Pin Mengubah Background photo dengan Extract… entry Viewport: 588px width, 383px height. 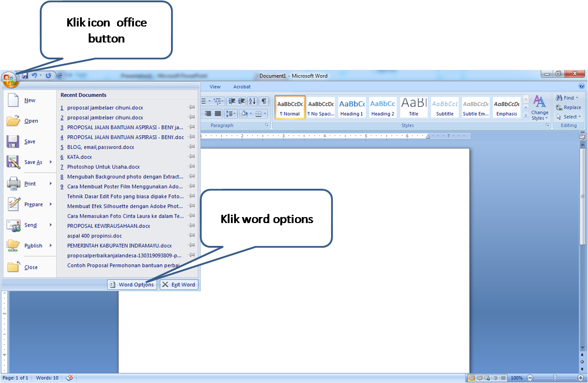(192, 176)
